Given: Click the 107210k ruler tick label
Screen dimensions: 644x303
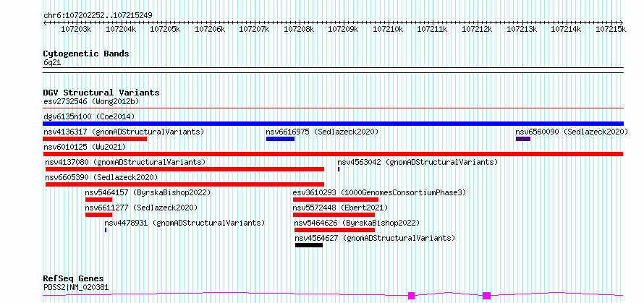Looking at the screenshot, I should [388, 29].
